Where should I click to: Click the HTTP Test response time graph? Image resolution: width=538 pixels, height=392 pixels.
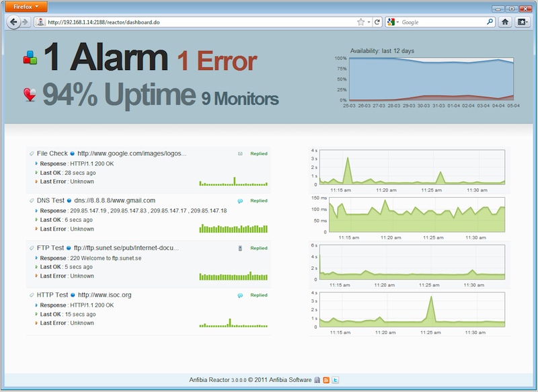412,309
